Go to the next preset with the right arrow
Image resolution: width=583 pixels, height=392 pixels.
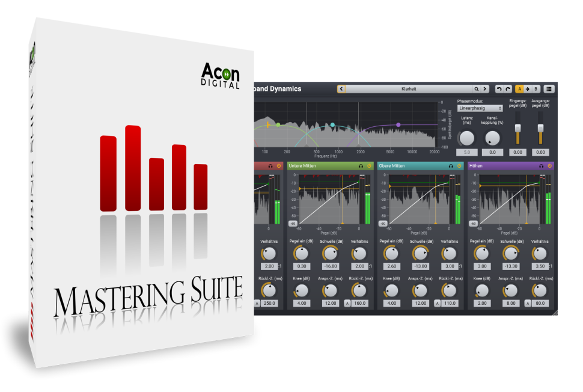click(485, 89)
